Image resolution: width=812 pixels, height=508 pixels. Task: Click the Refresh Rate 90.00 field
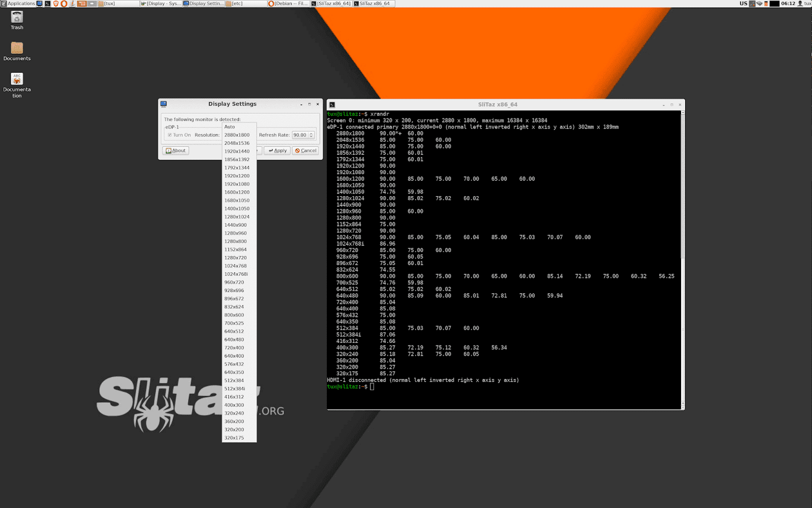coord(300,135)
